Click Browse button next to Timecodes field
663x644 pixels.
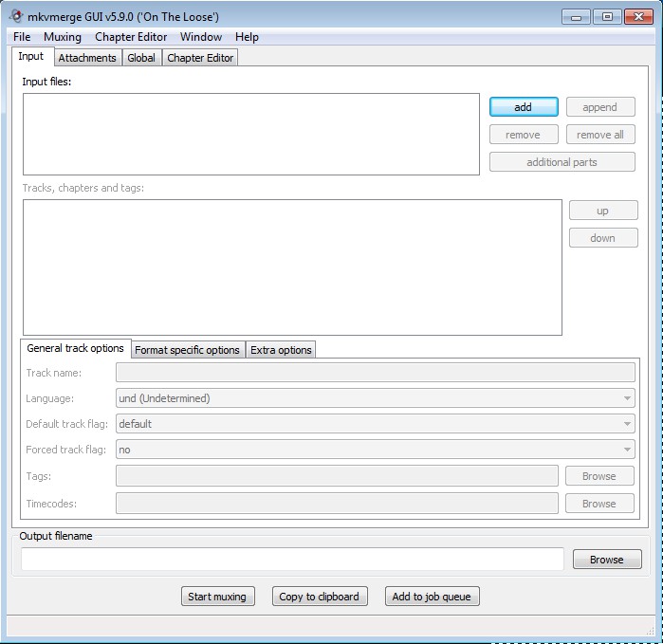tap(599, 504)
